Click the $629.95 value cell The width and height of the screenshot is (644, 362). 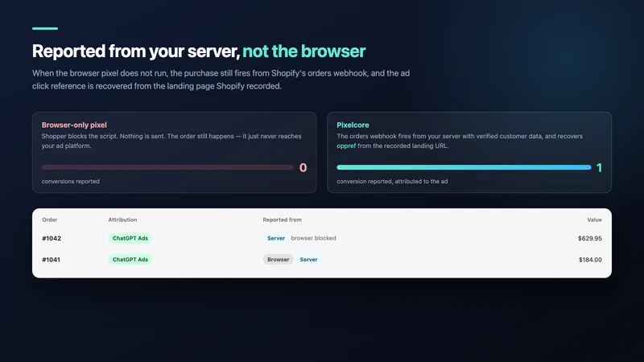coord(590,238)
